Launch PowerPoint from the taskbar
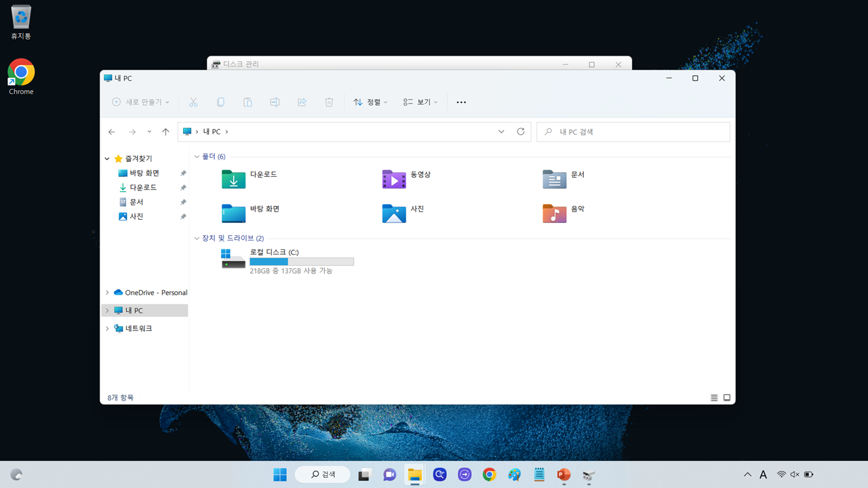This screenshot has width=868, height=488. (564, 474)
